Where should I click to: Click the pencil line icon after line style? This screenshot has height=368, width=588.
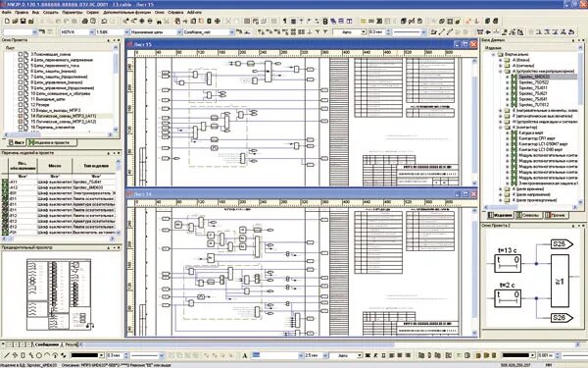click(x=442, y=32)
